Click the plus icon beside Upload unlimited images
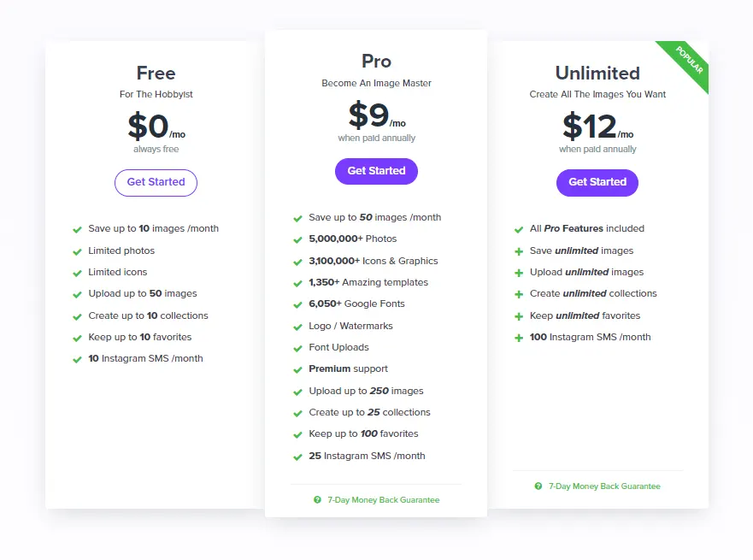 pos(519,273)
